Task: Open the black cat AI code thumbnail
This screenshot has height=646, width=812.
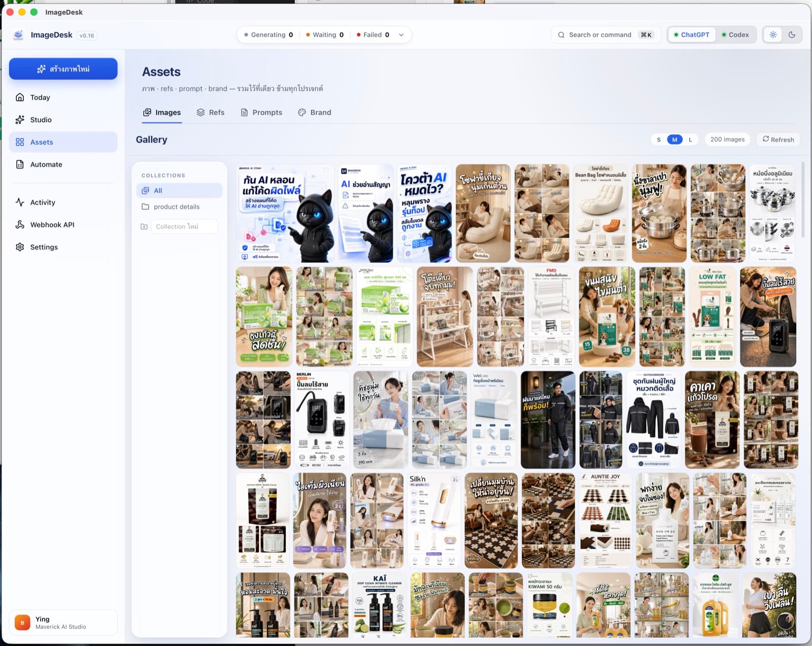Action: [286, 213]
